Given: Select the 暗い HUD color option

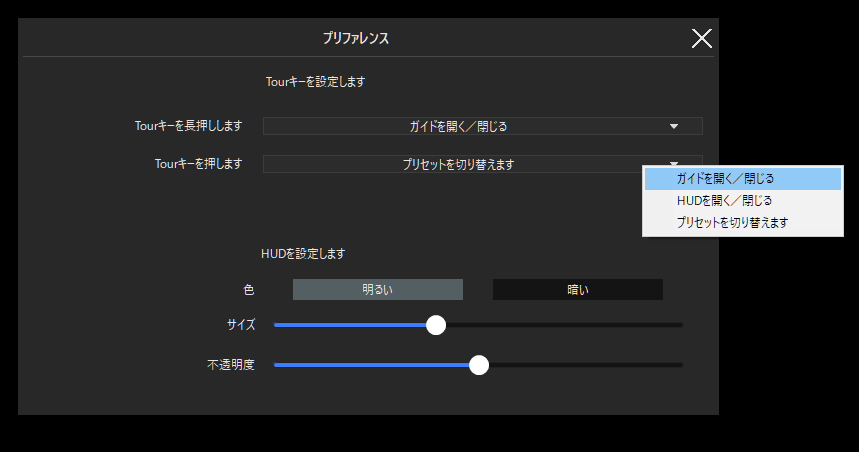Looking at the screenshot, I should point(577,289).
